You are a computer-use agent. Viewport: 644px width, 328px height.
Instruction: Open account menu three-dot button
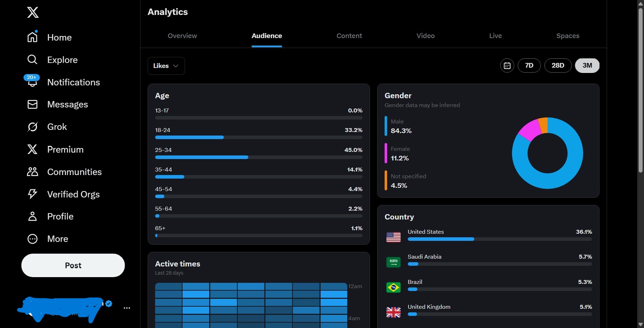(x=127, y=308)
